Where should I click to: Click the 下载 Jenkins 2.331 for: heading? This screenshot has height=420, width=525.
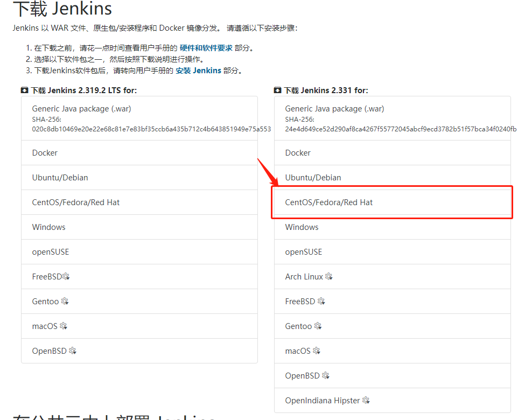(326, 90)
